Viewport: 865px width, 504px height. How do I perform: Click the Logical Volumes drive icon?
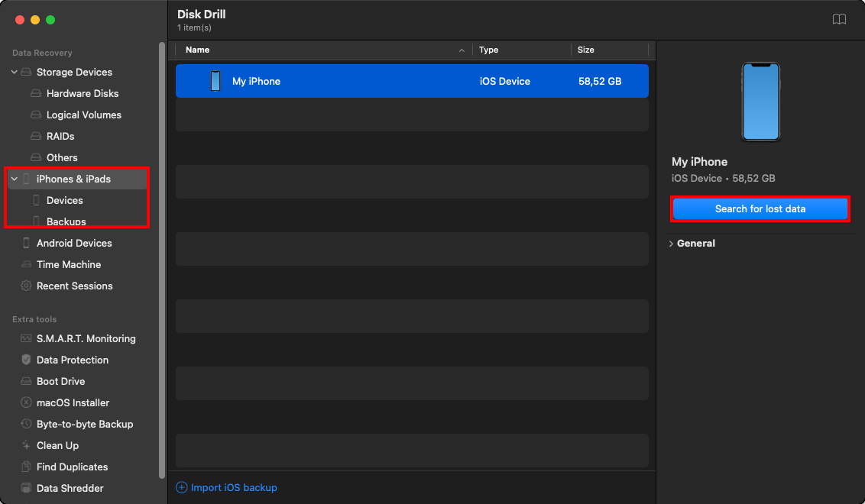click(x=36, y=115)
